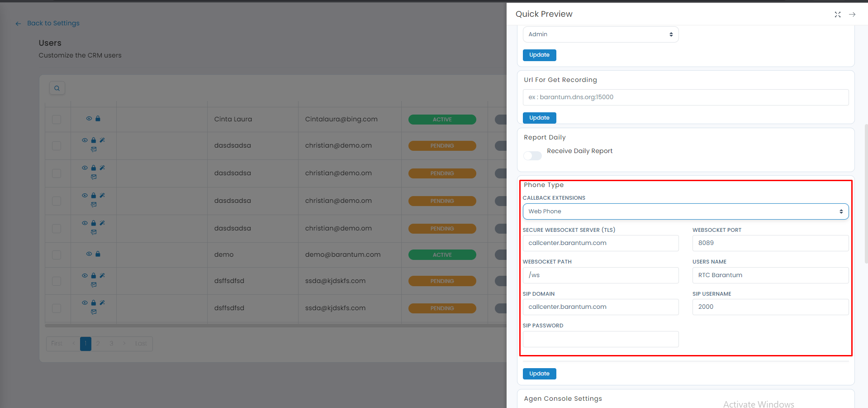The height and width of the screenshot is (408, 868).
Task: Click Update button below SIP Password
Action: [540, 374]
